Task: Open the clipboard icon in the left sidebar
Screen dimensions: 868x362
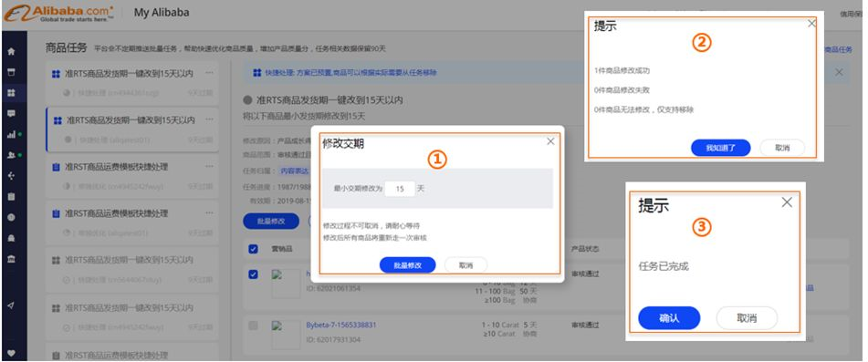Action: tap(11, 196)
